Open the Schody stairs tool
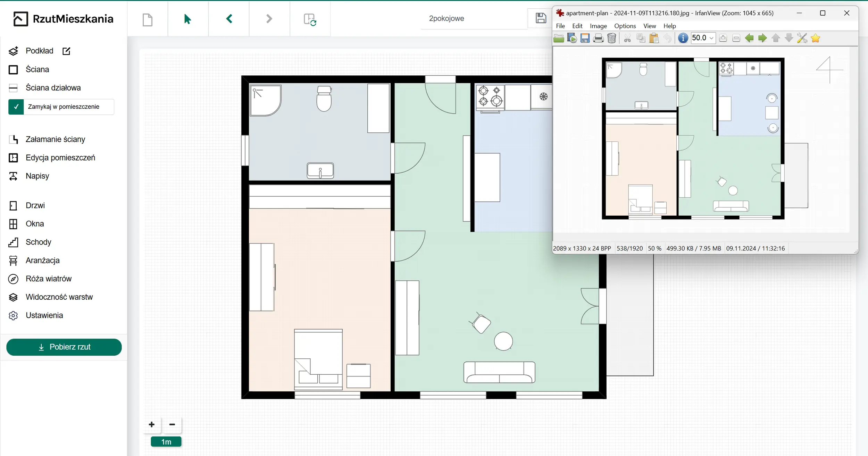The height and width of the screenshot is (456, 868). [38, 242]
